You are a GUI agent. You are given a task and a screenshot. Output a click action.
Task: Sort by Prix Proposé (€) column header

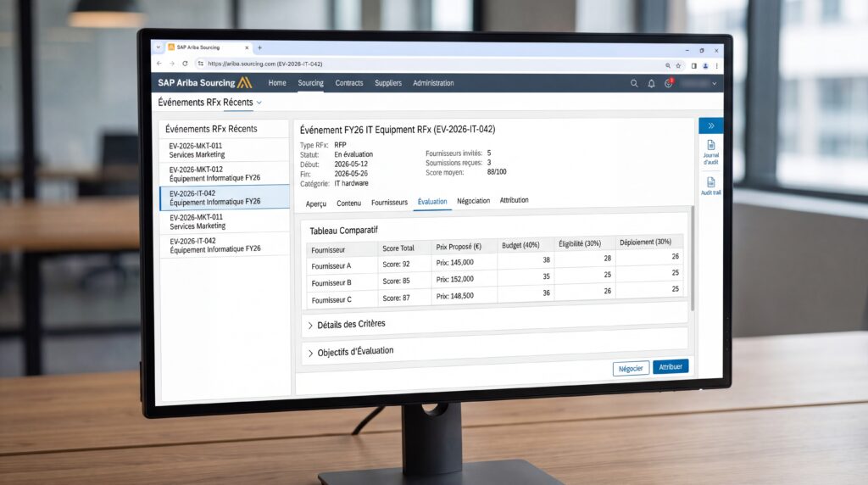[x=459, y=247]
